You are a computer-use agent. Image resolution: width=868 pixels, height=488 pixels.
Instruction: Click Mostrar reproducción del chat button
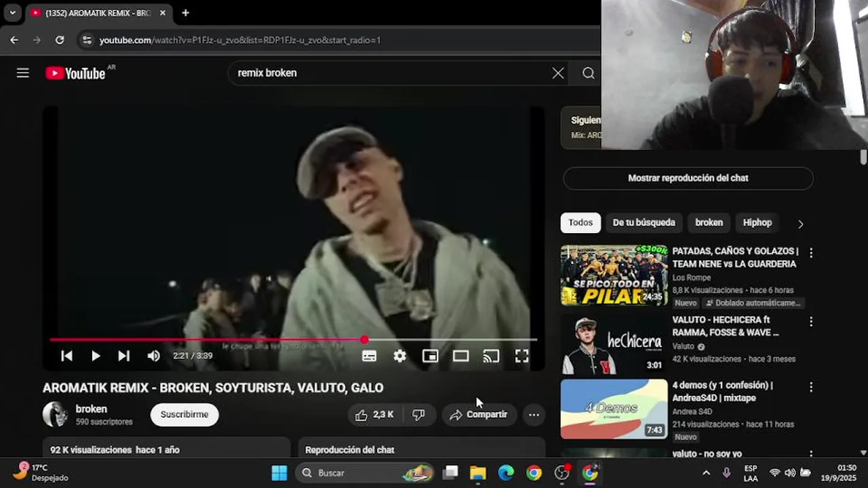pos(688,178)
